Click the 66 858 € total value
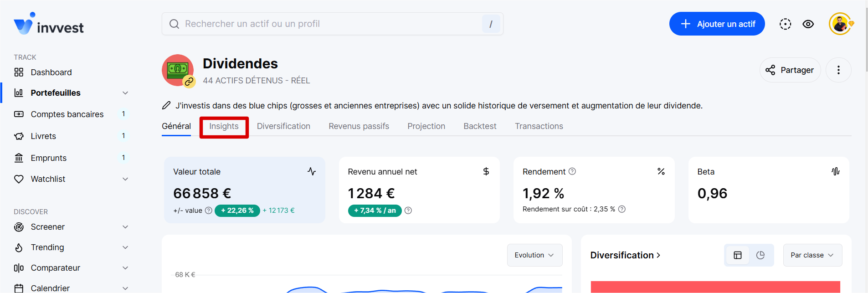Screen dimensions: 868x293 point(202,193)
